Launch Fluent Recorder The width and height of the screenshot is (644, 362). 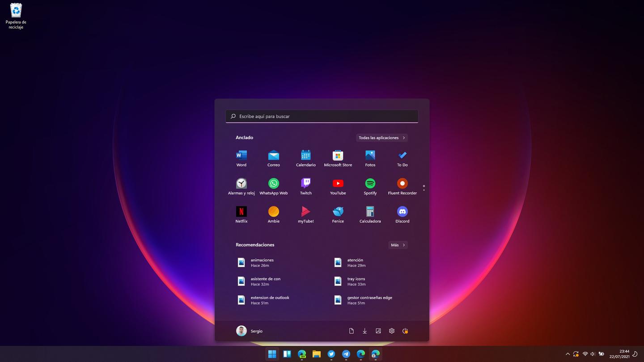[x=402, y=186]
